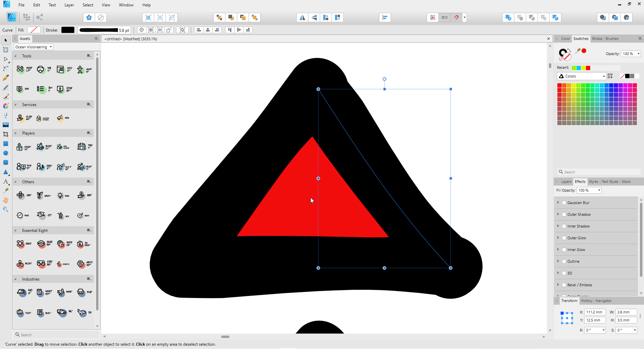This screenshot has width=644, height=349.
Task: Select the Move tool arrow
Action: point(6,40)
